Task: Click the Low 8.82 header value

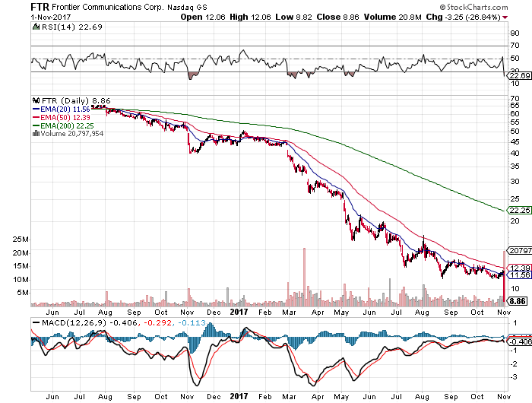Action: (x=293, y=17)
